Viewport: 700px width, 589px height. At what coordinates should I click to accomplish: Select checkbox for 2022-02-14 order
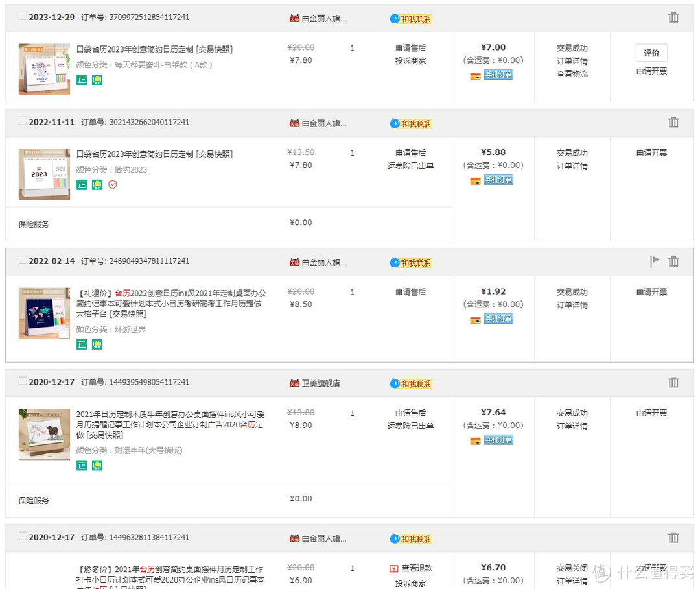click(x=23, y=259)
